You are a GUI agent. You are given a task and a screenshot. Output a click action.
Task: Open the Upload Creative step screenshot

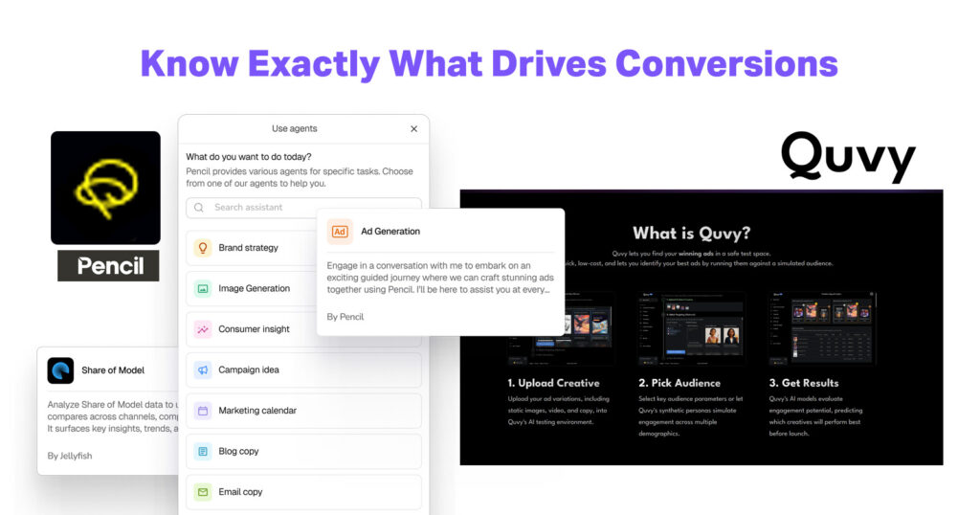(561, 328)
